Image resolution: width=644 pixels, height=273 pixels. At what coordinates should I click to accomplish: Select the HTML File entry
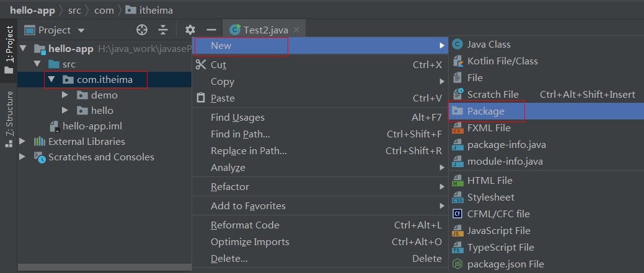coord(490,181)
